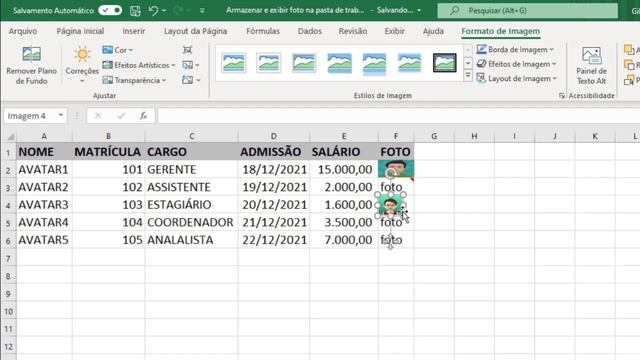The width and height of the screenshot is (640, 360).
Task: Apply the fourth picture style thumbnail
Action: [x=339, y=63]
